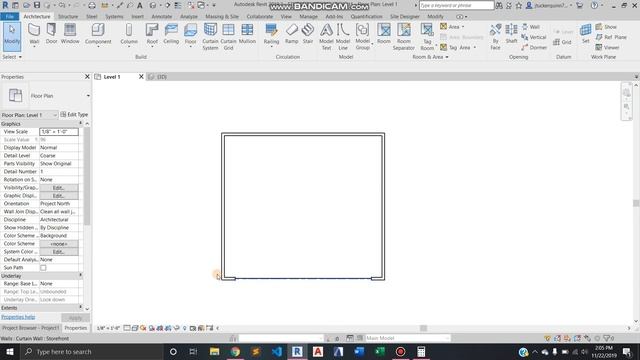This screenshot has height=360, width=640.
Task: Select the Shaft opening tool
Action: pos(511,34)
